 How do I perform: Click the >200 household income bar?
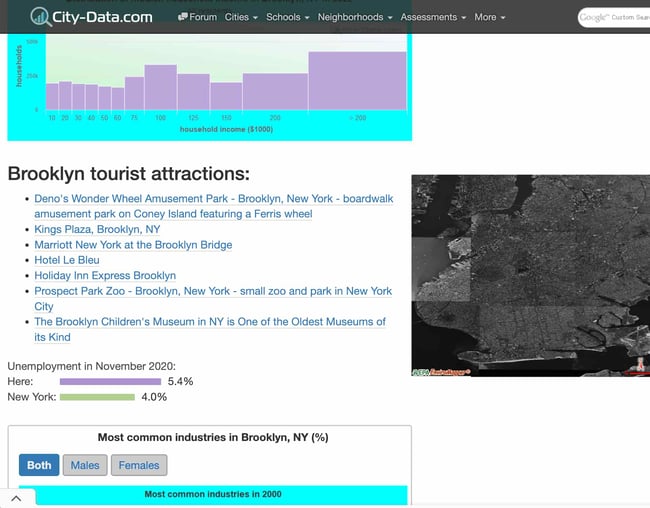coord(357,81)
